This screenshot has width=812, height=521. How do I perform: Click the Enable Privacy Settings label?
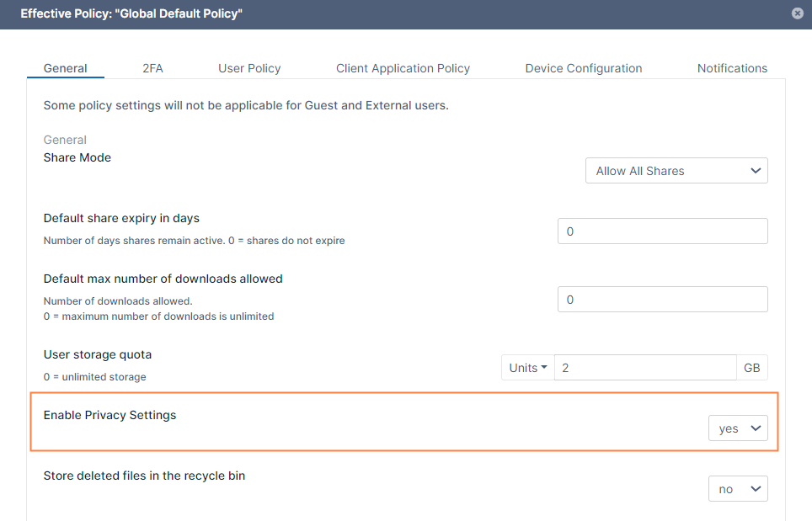(110, 415)
